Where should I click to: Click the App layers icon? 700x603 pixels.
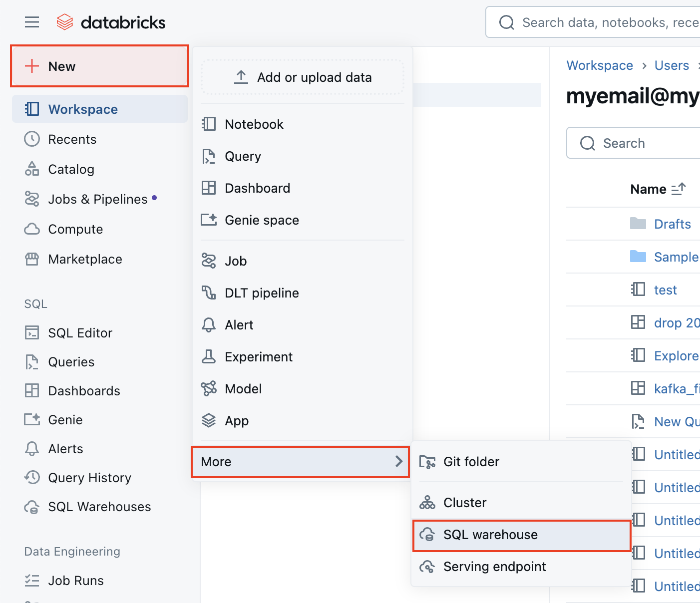tap(209, 420)
